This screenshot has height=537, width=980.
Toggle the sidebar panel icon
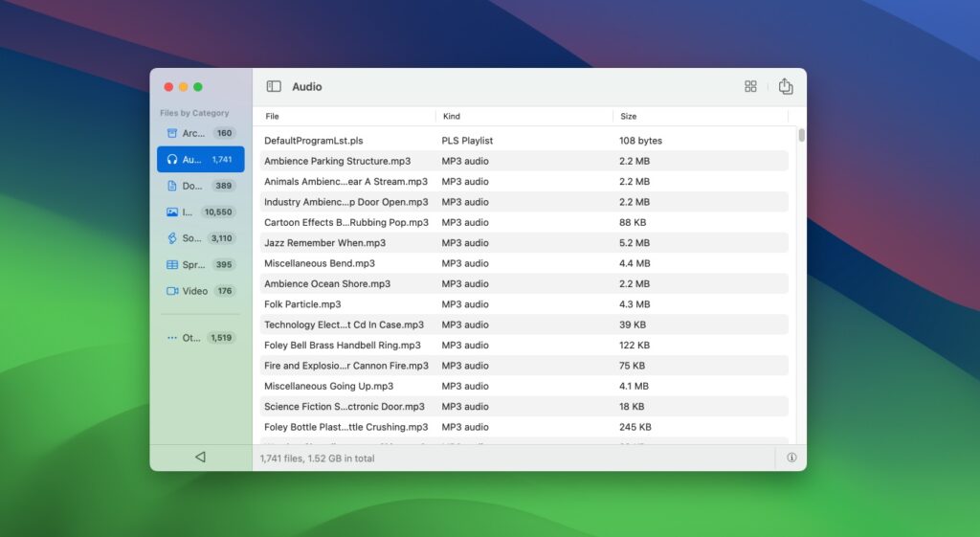click(274, 86)
